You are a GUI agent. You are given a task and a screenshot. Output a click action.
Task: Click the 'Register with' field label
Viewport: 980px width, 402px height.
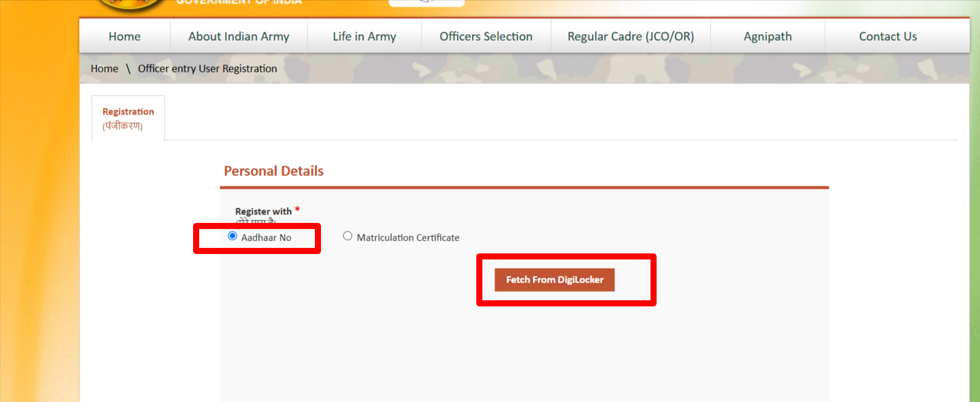tap(263, 211)
